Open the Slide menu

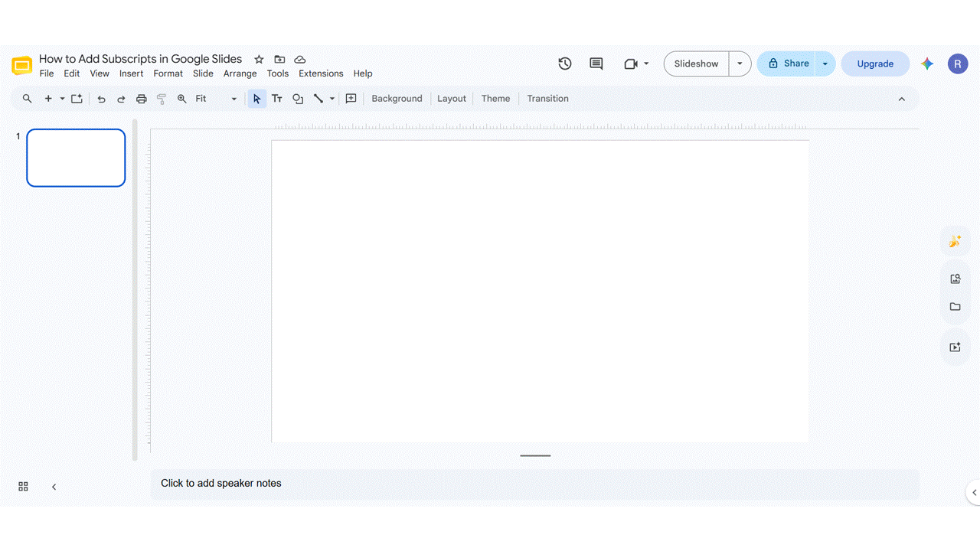[203, 73]
